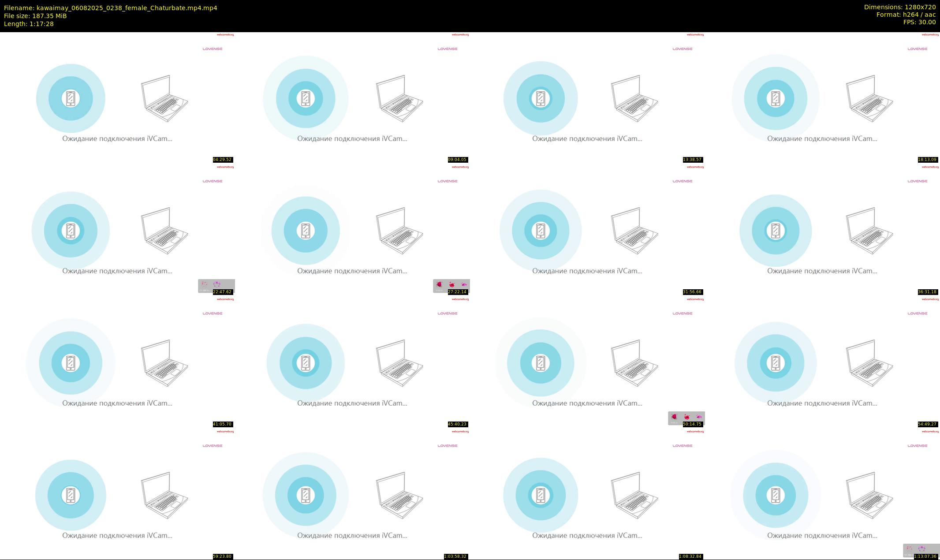Image resolution: width=940 pixels, height=560 pixels.
Task: Click the phone icon in the 36:31.18 frame
Action: point(776,231)
